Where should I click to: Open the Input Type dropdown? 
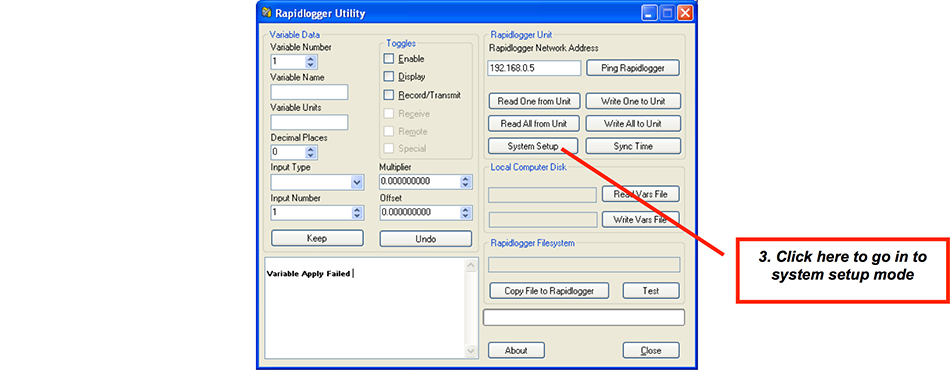[x=356, y=182]
